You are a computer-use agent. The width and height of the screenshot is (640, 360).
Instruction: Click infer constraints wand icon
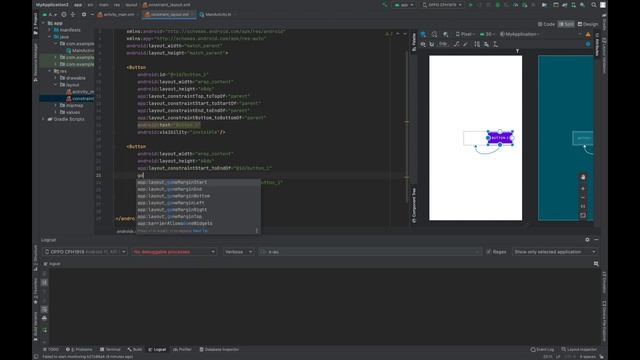pos(466,44)
